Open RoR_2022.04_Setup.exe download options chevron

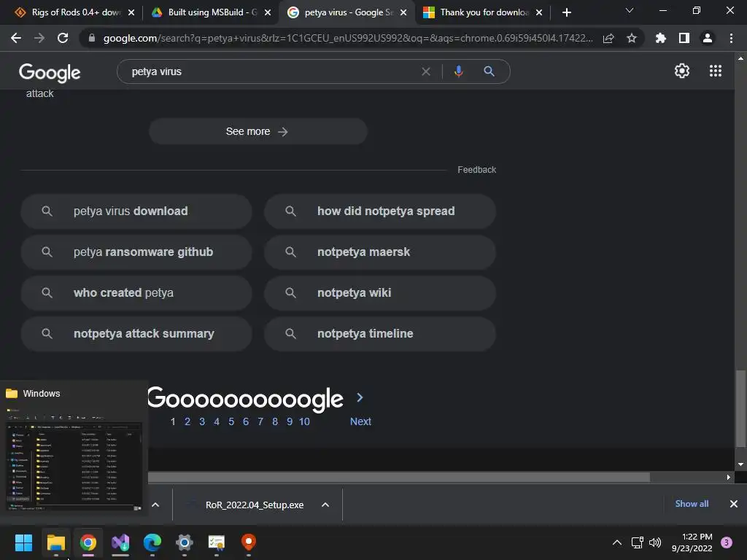click(x=325, y=505)
